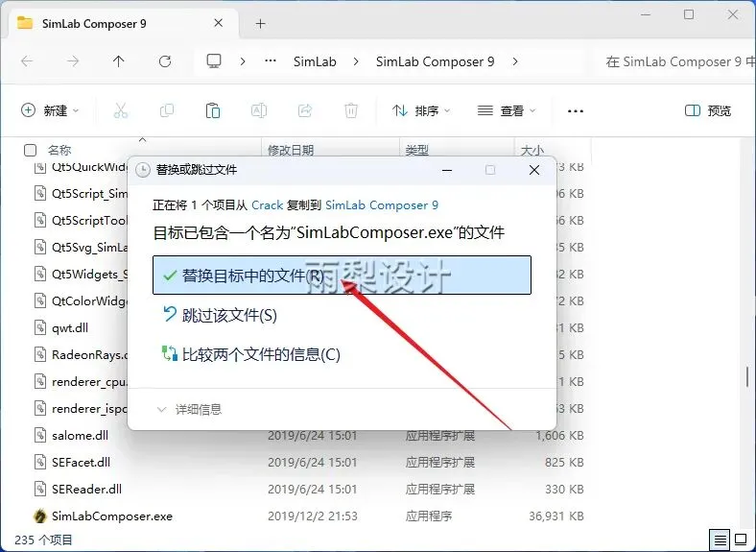Image resolution: width=756 pixels, height=552 pixels.
Task: Sort by 类型 column header
Action: 417,150
